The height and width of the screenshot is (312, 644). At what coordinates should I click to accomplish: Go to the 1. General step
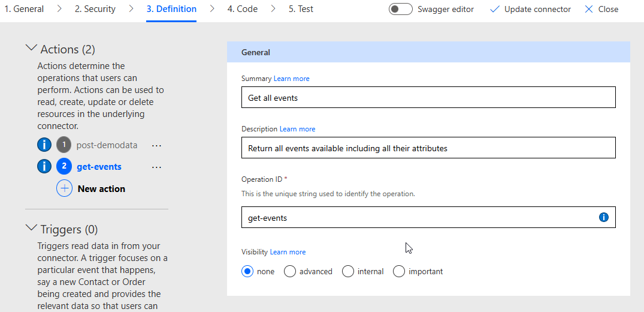click(24, 9)
